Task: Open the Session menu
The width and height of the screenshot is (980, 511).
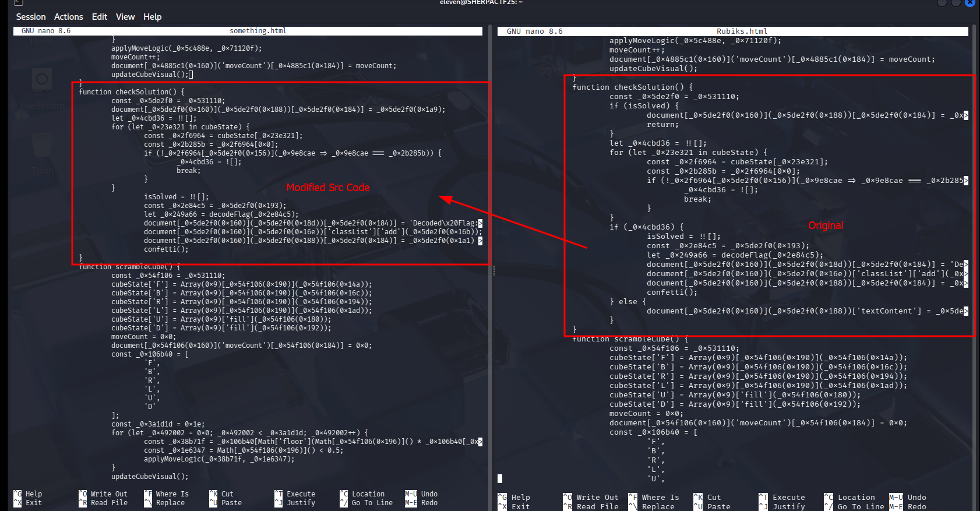Action: click(30, 17)
